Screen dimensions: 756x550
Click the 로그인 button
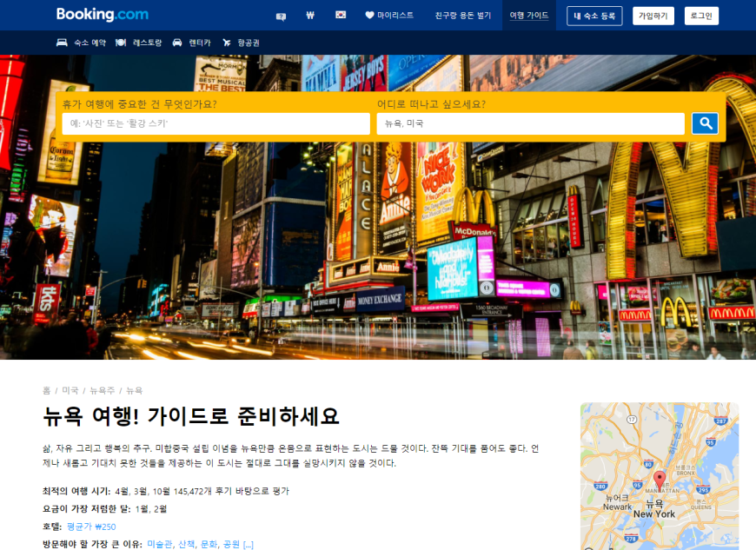click(701, 16)
